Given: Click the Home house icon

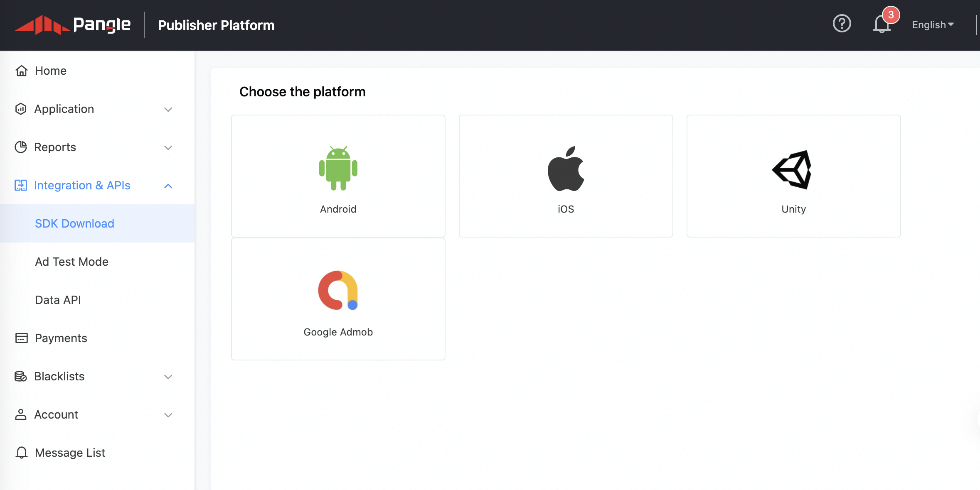Looking at the screenshot, I should (22, 71).
